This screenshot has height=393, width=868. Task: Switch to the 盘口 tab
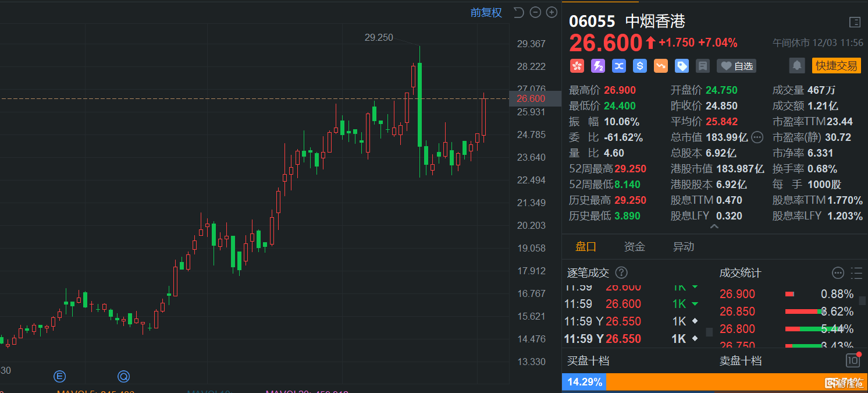tap(586, 246)
